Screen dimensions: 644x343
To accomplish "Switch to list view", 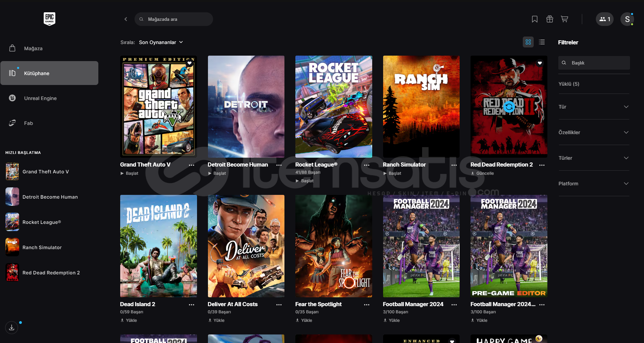I will [542, 42].
